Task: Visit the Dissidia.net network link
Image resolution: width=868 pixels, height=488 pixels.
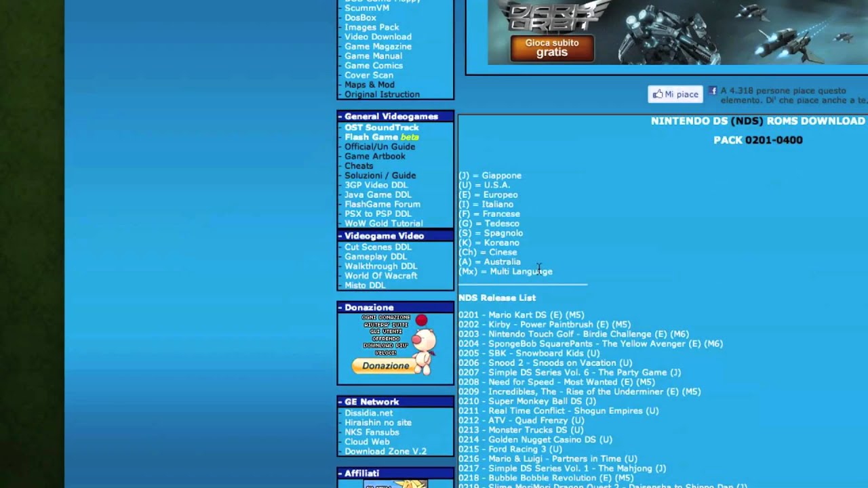Action: (369, 413)
